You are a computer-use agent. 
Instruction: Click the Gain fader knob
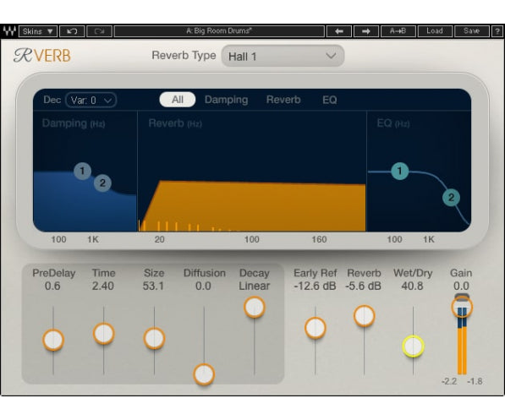462,307
